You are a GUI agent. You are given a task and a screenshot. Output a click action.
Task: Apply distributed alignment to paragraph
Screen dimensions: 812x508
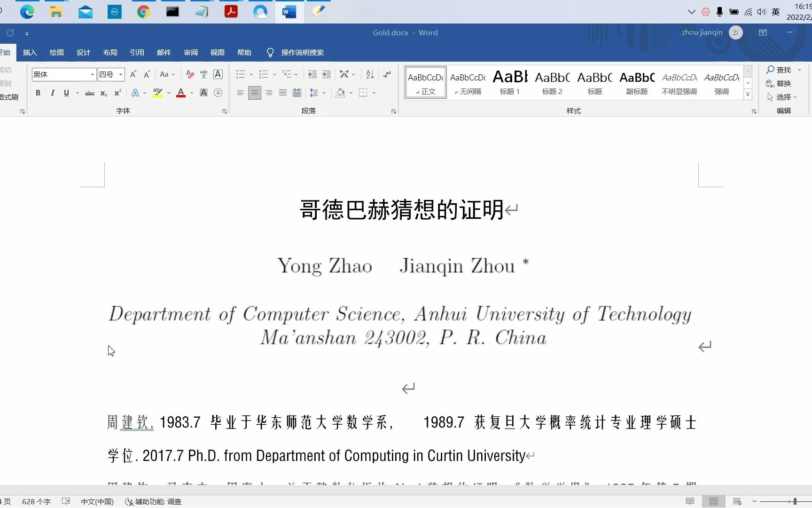click(297, 93)
